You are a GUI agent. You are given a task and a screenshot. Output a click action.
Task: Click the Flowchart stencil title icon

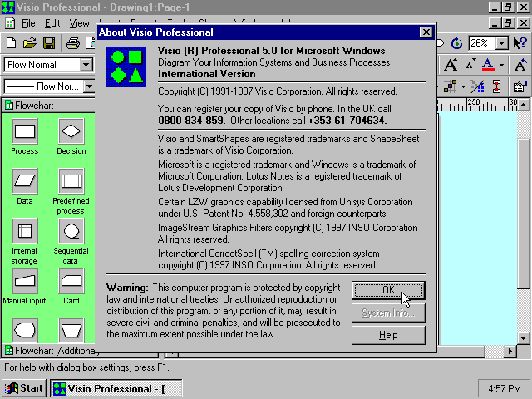(x=9, y=106)
